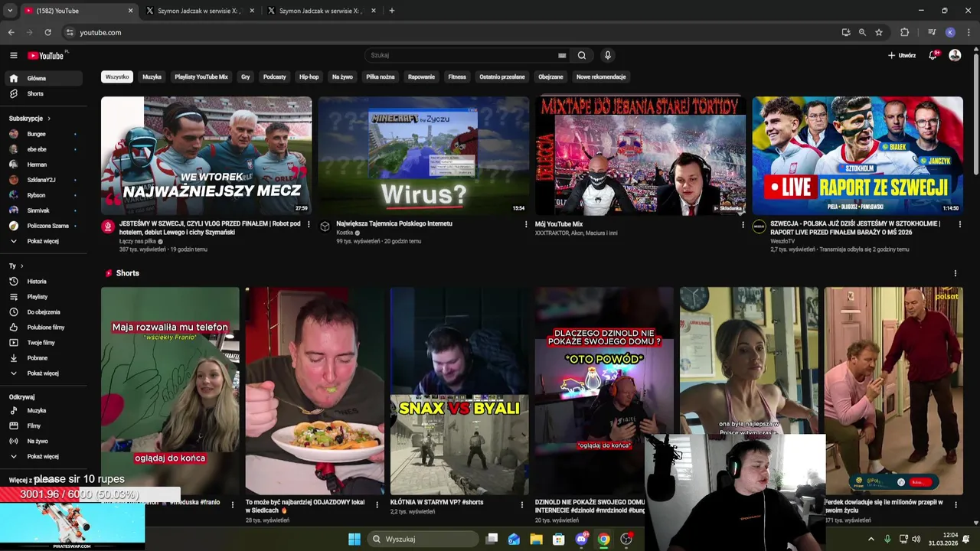Click the Chrome address bar
The width and height of the screenshot is (980, 551).
coord(452,32)
